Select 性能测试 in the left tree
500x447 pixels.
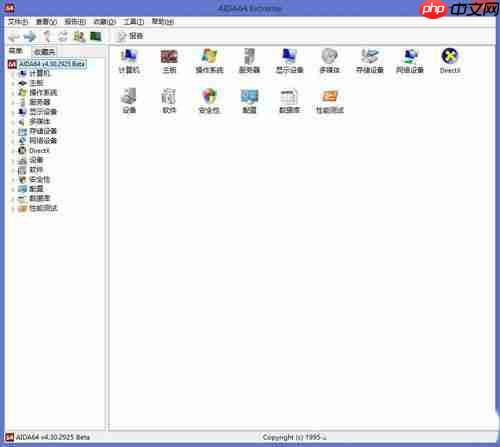[x=44, y=208]
